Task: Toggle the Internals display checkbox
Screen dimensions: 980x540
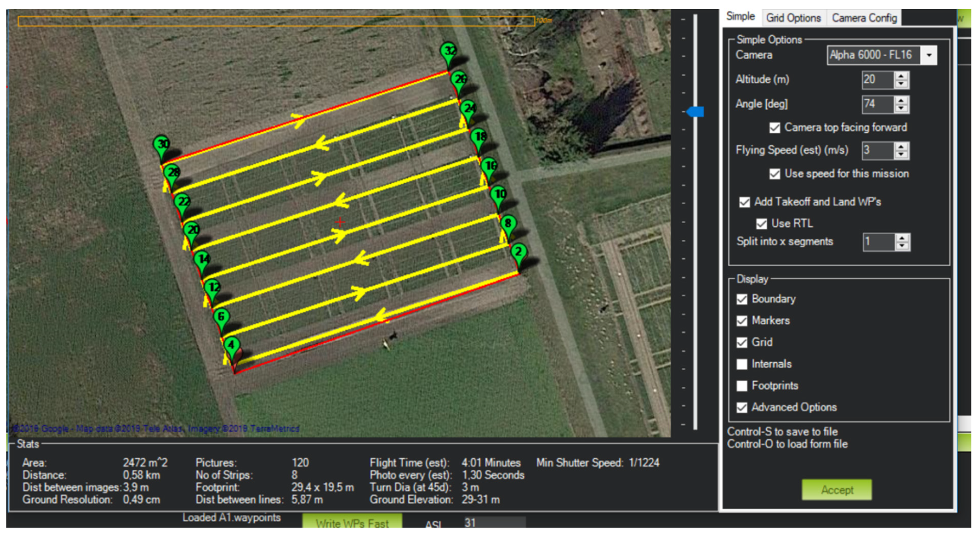Action: pos(741,364)
